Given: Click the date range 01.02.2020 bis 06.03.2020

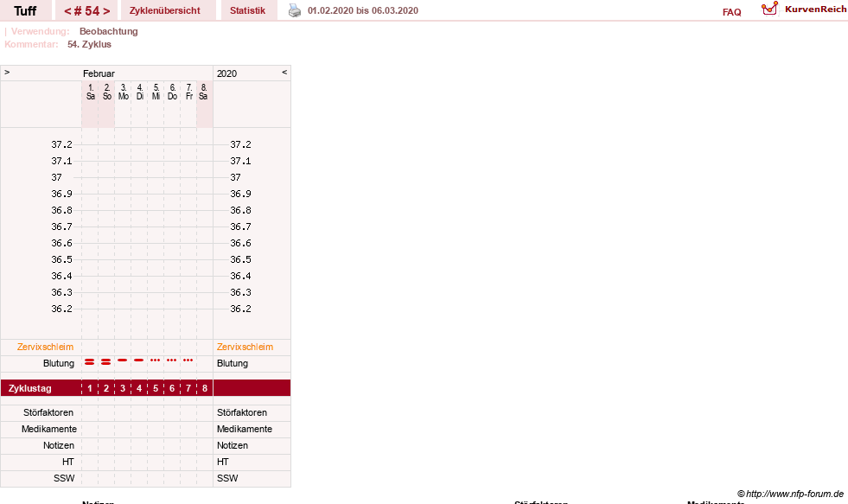Looking at the screenshot, I should point(363,10).
